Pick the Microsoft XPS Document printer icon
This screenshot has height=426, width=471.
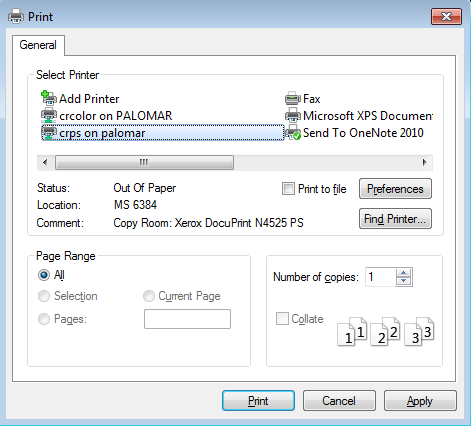[x=293, y=115]
